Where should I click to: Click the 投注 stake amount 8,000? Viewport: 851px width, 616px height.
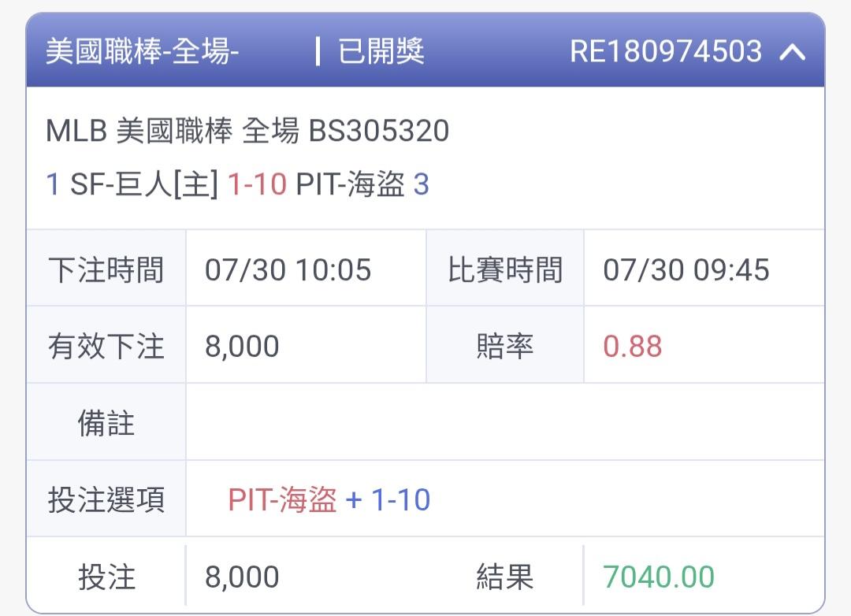point(242,577)
